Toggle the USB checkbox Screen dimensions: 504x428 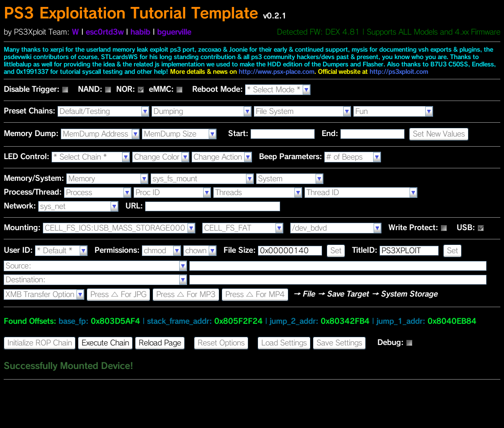coord(481,228)
